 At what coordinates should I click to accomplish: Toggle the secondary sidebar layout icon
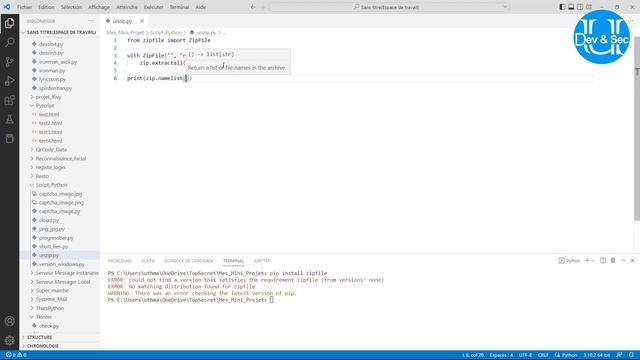(580, 7)
